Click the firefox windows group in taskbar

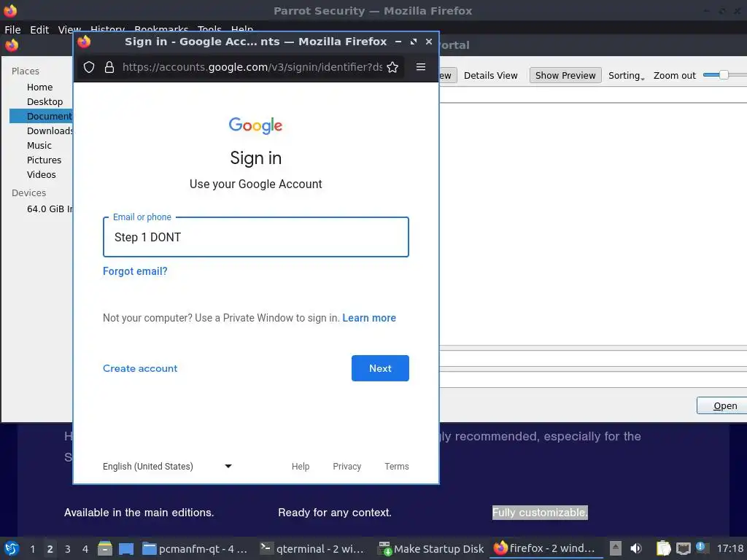[544, 548]
